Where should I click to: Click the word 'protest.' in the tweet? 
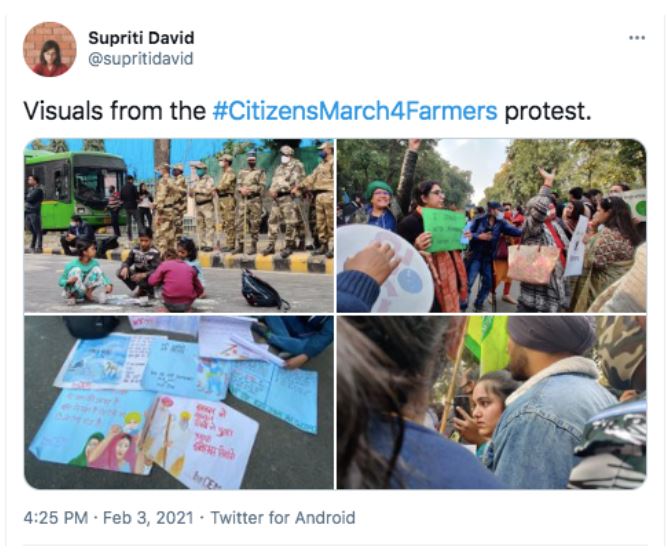coord(548,112)
